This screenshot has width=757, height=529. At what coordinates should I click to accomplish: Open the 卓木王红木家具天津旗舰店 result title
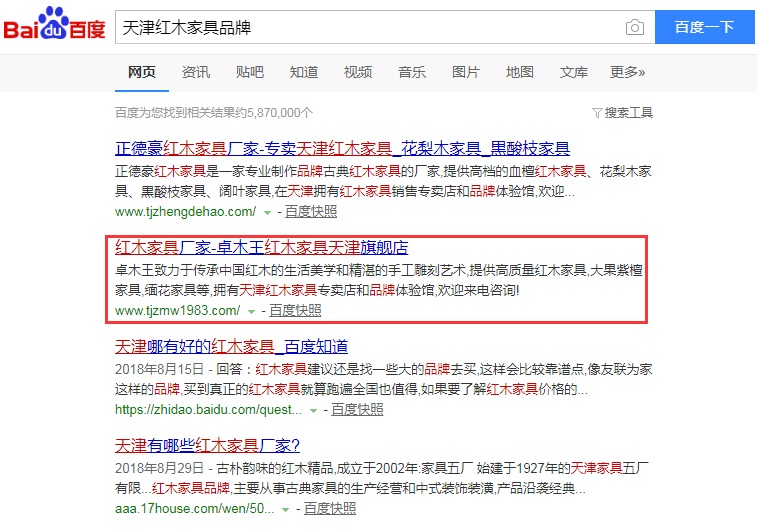pos(262,248)
